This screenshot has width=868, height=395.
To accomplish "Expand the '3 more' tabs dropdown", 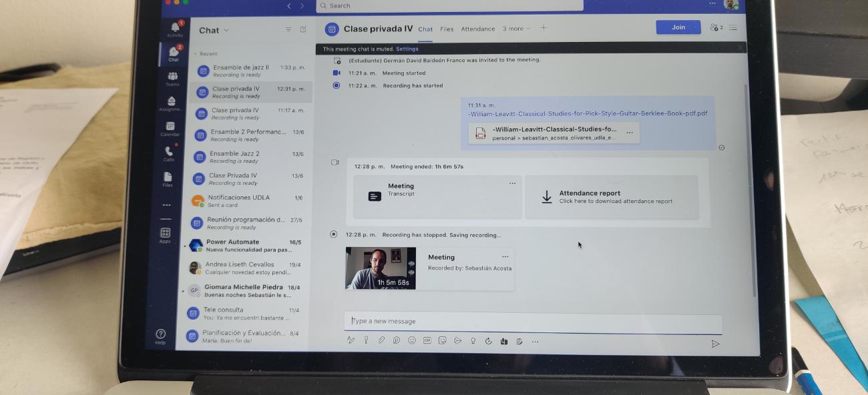I will (x=516, y=29).
